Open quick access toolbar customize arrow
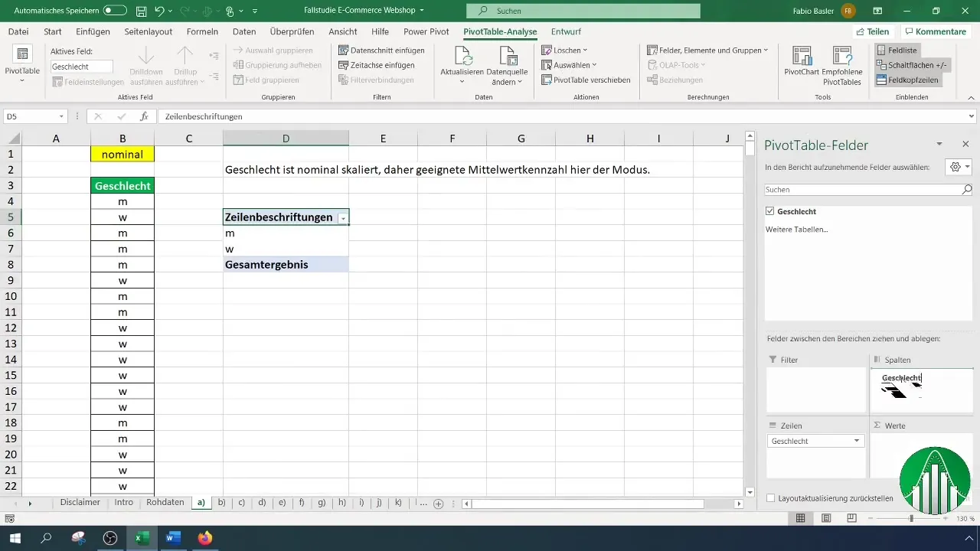 (254, 11)
